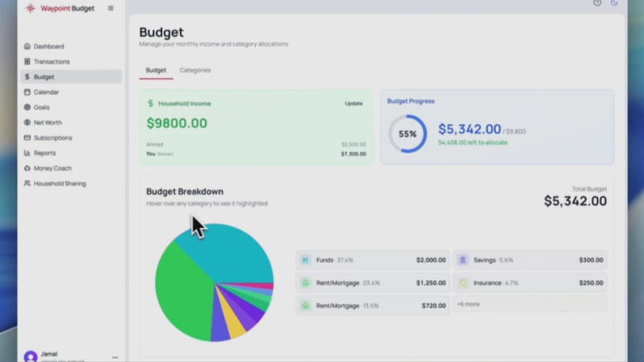644x362 pixels.
Task: Switch to the Categories tab
Action: click(195, 71)
